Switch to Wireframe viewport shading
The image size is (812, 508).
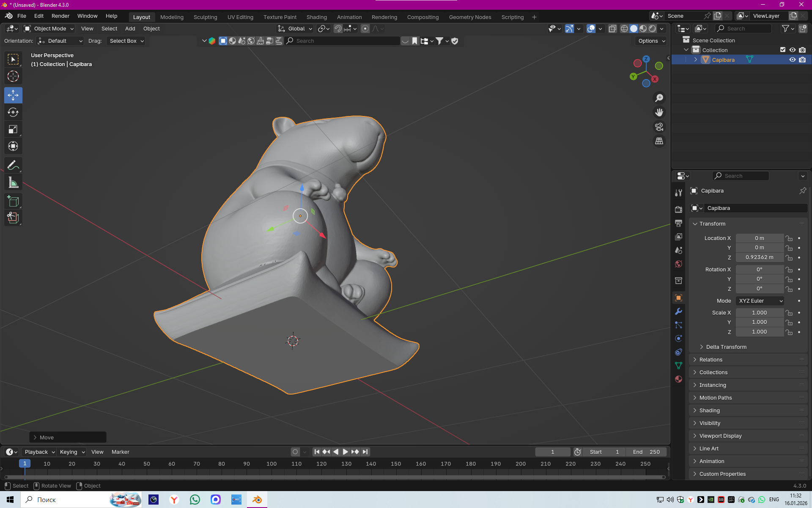point(624,29)
